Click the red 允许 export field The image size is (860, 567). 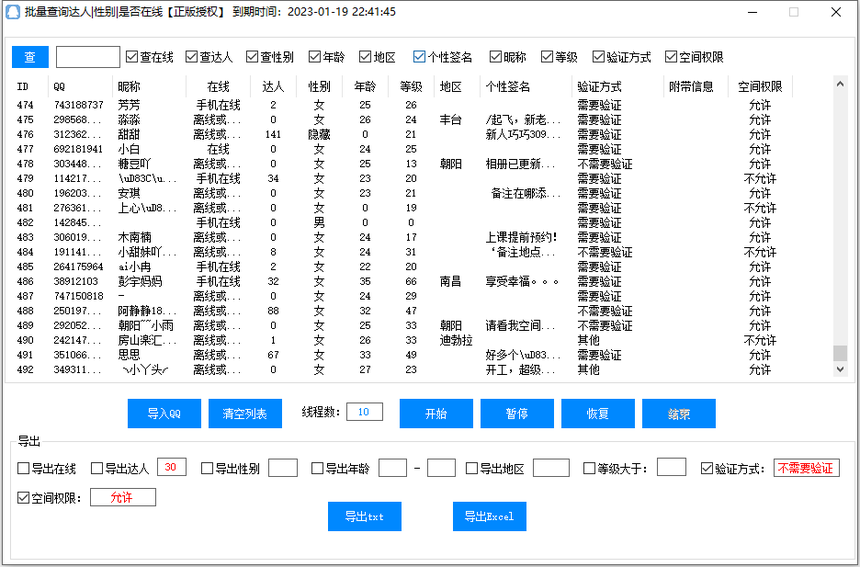coord(123,497)
